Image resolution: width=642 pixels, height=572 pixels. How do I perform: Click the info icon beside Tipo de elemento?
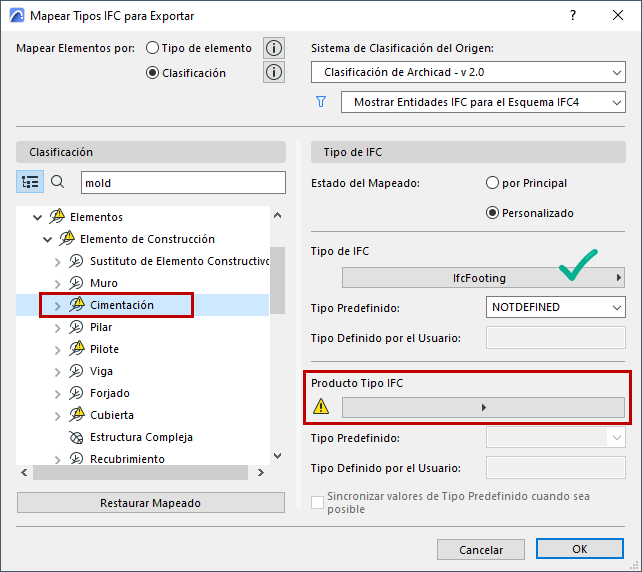pyautogui.click(x=273, y=48)
